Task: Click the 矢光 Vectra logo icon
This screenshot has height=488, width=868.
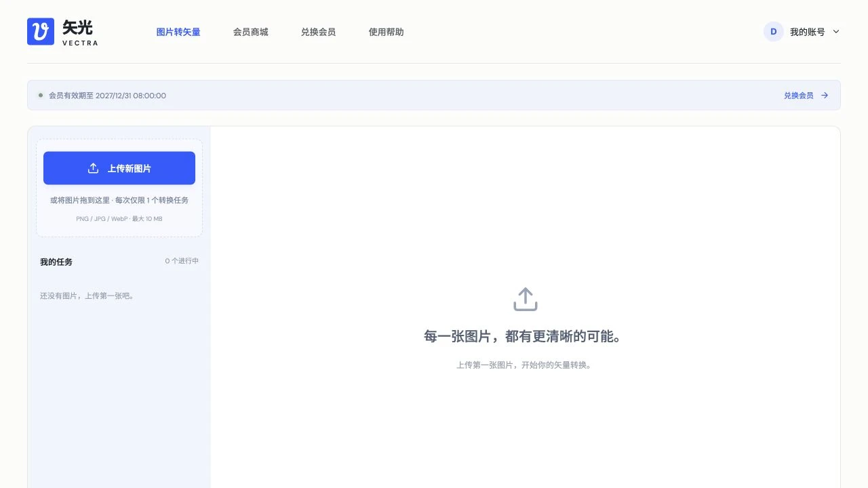Action: tap(41, 31)
